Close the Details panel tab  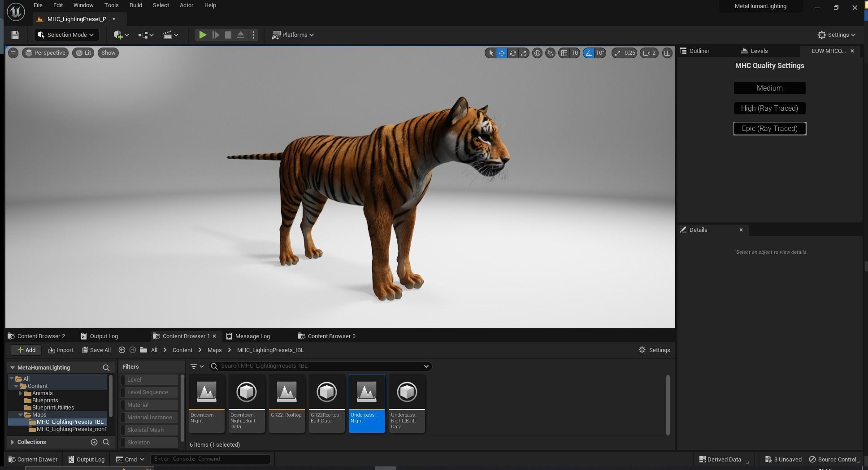pyautogui.click(x=741, y=230)
